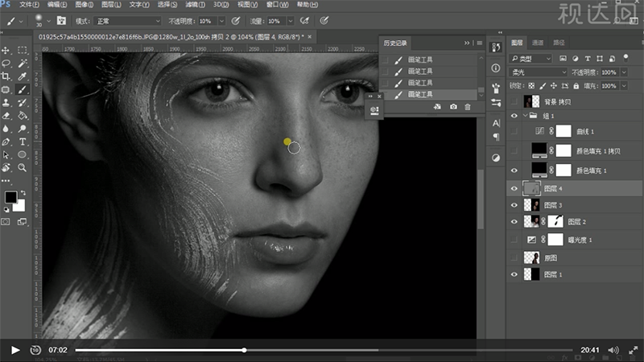Pick the foreground color swatch
Image resolution: width=644 pixels, height=362 pixels.
[x=10, y=197]
